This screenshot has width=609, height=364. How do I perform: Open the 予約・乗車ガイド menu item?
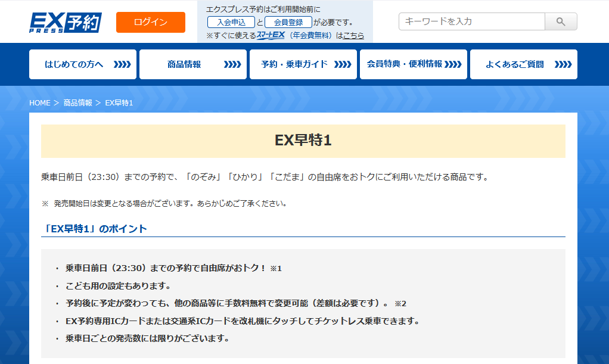tap(294, 64)
